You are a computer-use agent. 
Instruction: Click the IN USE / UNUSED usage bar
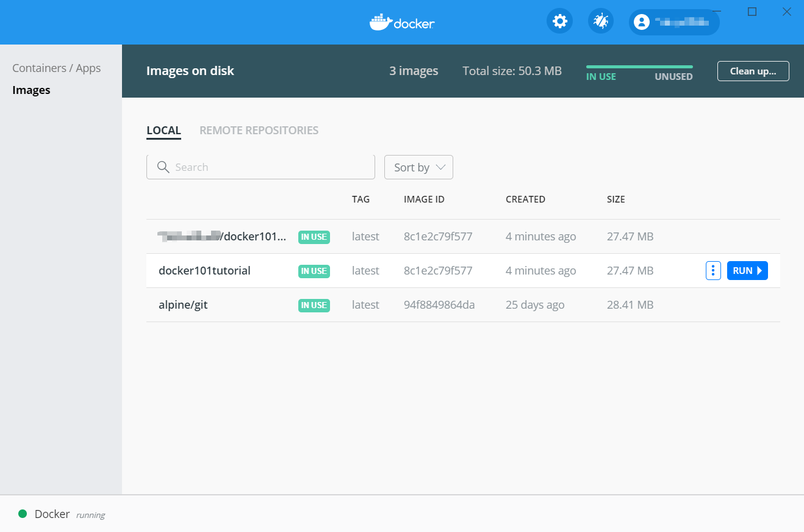[x=639, y=66]
